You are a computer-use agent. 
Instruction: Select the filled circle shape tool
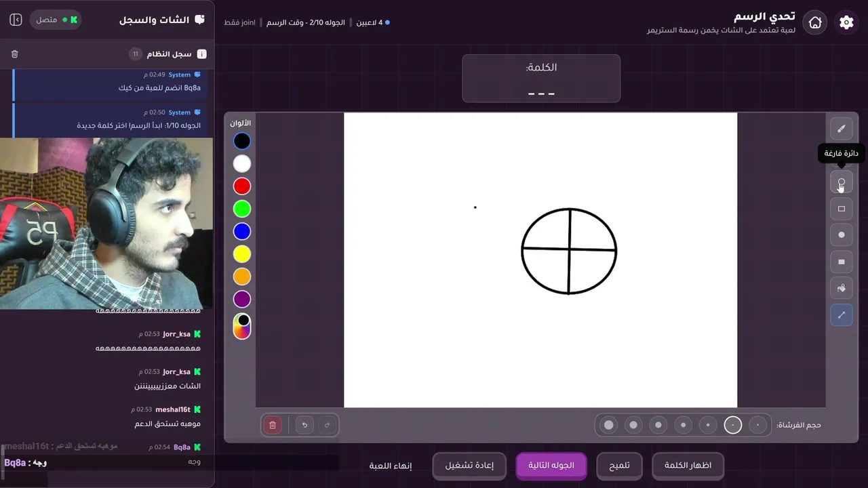(842, 235)
